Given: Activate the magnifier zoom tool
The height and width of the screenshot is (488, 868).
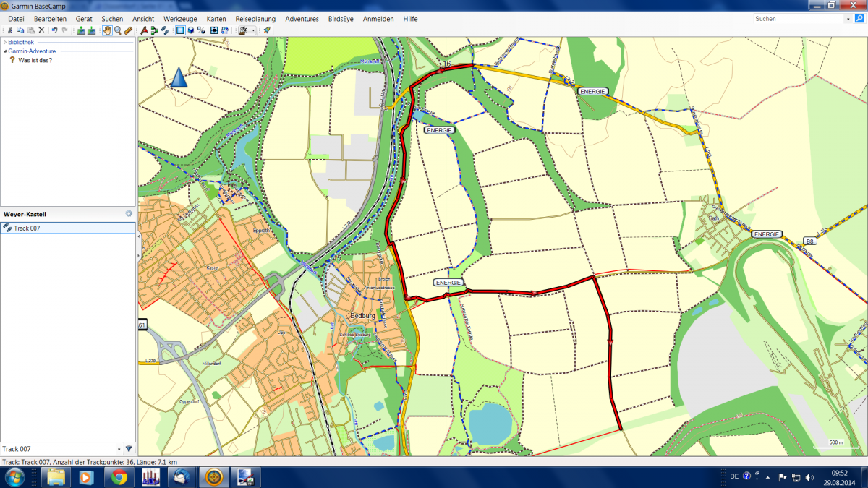Looking at the screenshot, I should [x=117, y=30].
